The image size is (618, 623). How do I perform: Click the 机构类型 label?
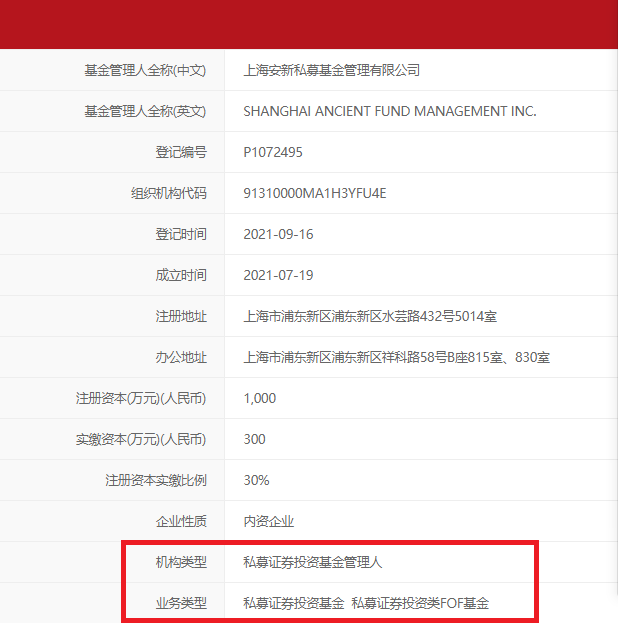click(181, 562)
